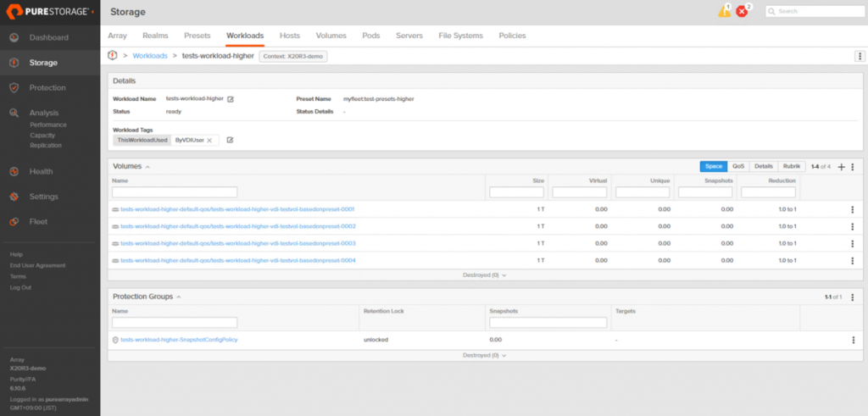868x416 pixels.
Task: Open the Servers tab
Action: tap(409, 36)
